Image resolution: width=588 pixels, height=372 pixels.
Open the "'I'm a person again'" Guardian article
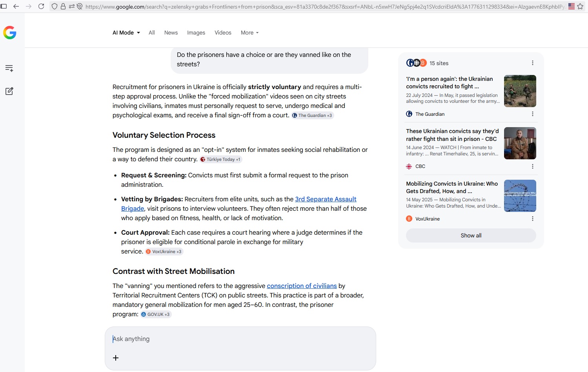pyautogui.click(x=450, y=82)
